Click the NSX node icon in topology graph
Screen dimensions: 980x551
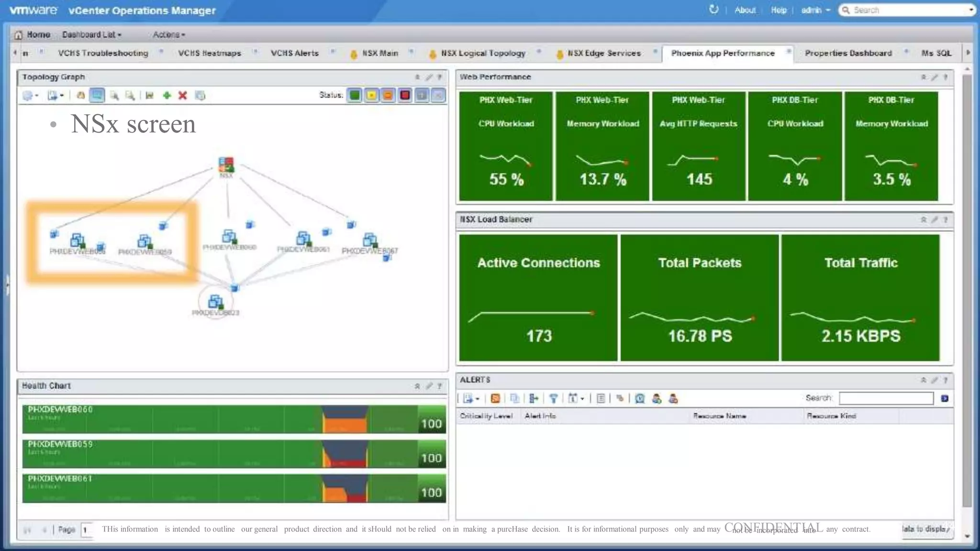[226, 164]
